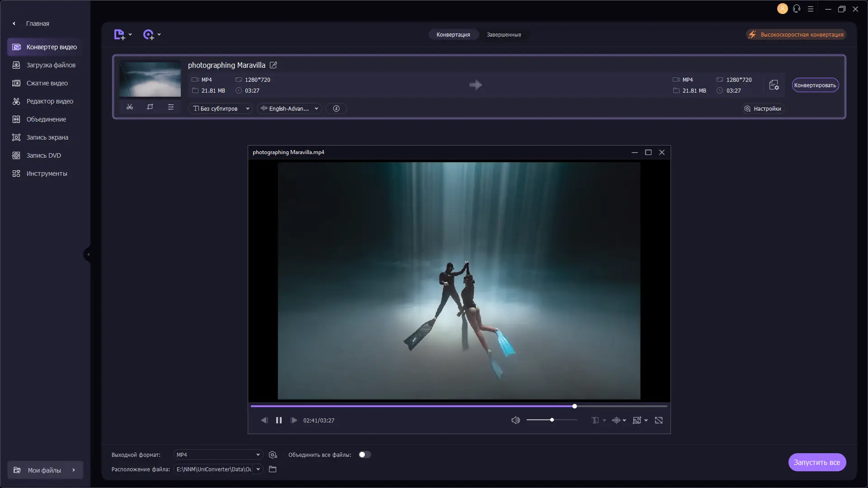Click the crop icon under the video thumbnail
Viewport: 868px width, 488px height.
150,107
